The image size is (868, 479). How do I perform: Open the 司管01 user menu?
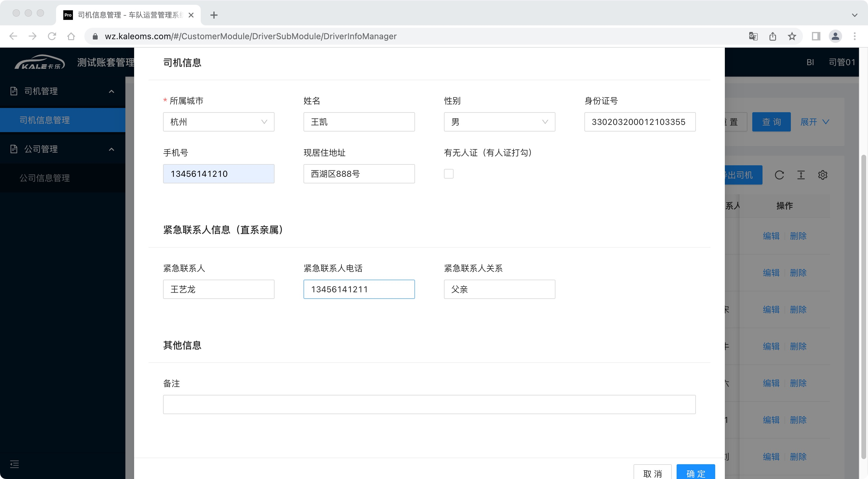(x=842, y=62)
